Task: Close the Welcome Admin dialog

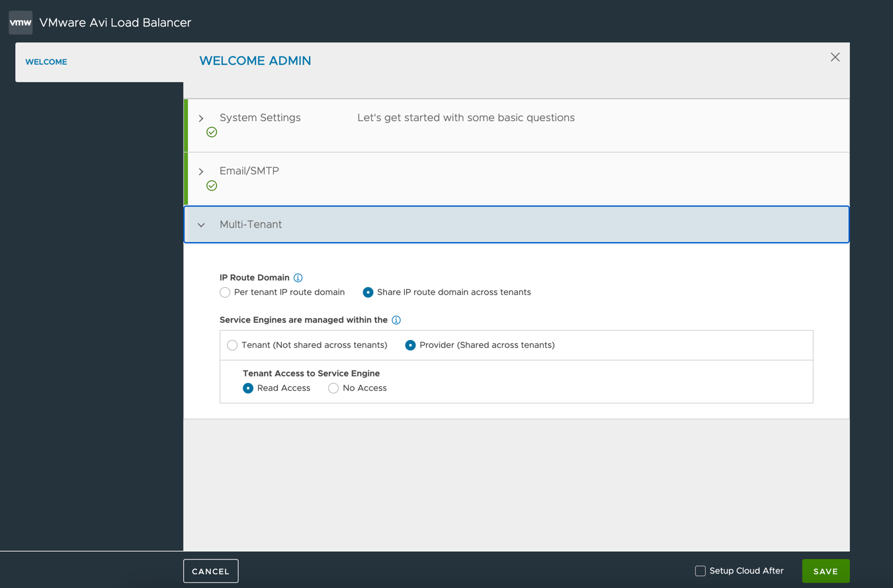Action: coord(835,58)
